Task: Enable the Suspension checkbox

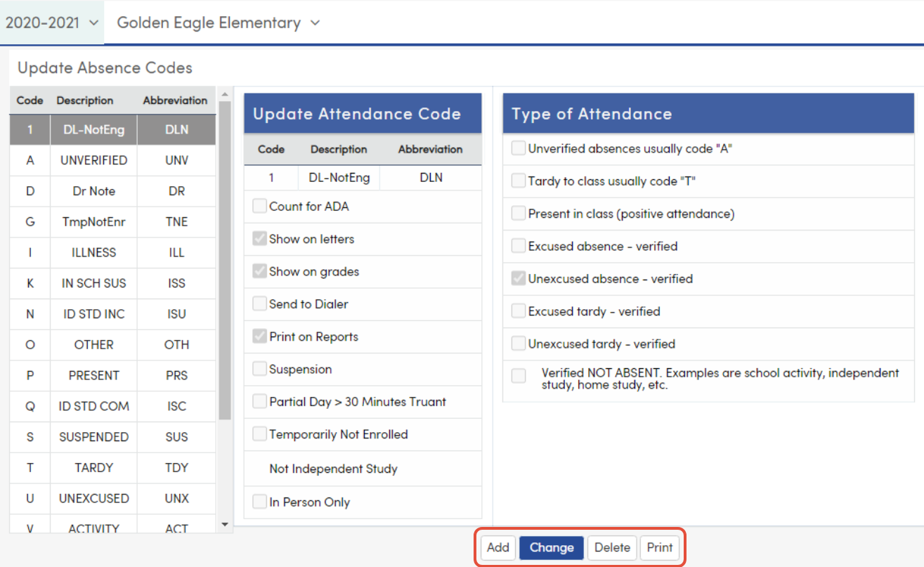Action: pyautogui.click(x=259, y=369)
